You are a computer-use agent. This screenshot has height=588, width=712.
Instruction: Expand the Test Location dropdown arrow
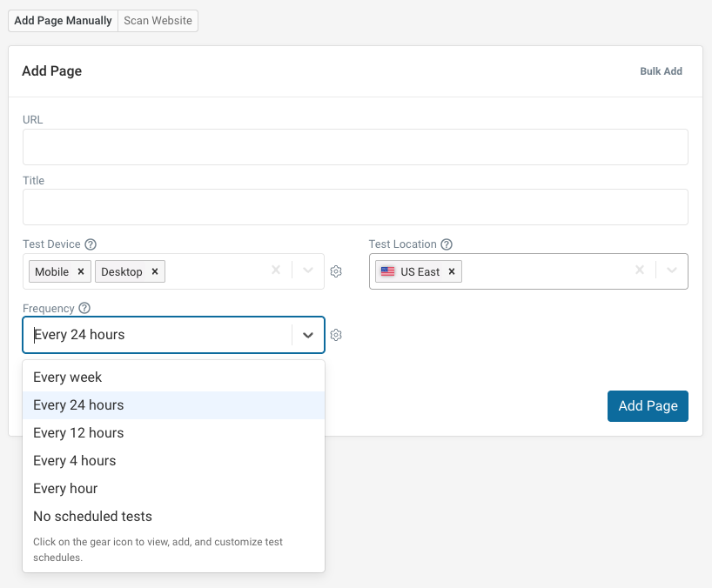pyautogui.click(x=672, y=271)
